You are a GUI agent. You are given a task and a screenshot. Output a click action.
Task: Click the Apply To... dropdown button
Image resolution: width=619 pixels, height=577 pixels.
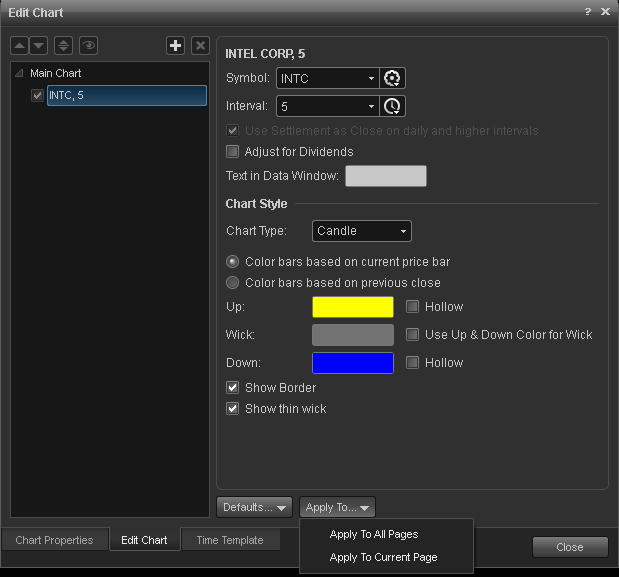click(x=338, y=507)
